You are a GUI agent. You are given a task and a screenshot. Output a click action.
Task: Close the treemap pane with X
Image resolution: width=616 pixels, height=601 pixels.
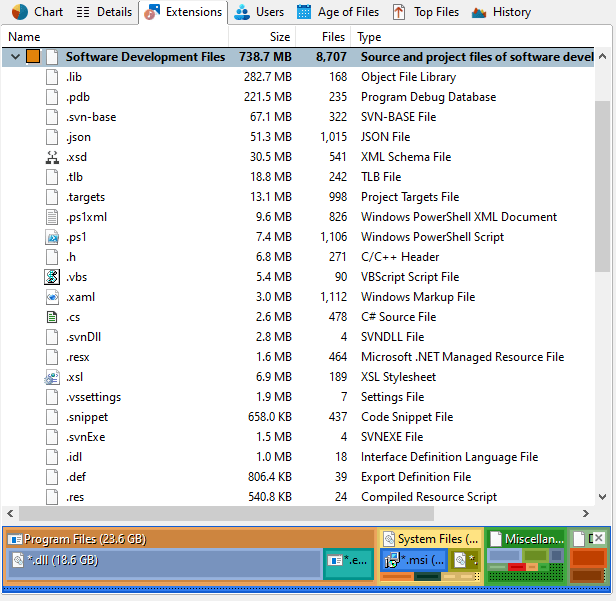tap(599, 538)
